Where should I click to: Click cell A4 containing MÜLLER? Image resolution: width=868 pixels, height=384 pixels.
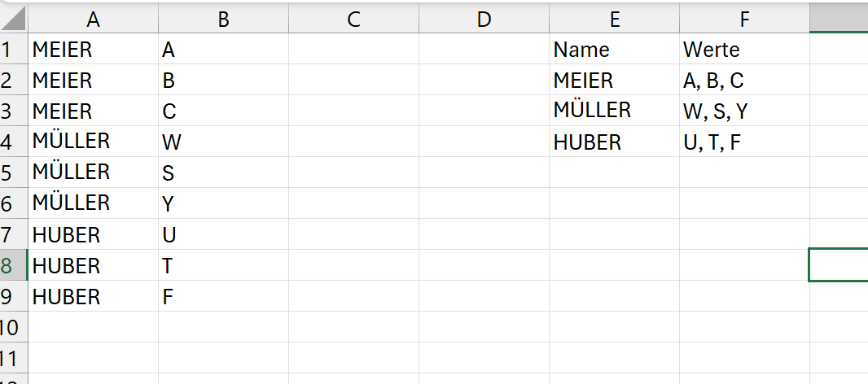93,142
